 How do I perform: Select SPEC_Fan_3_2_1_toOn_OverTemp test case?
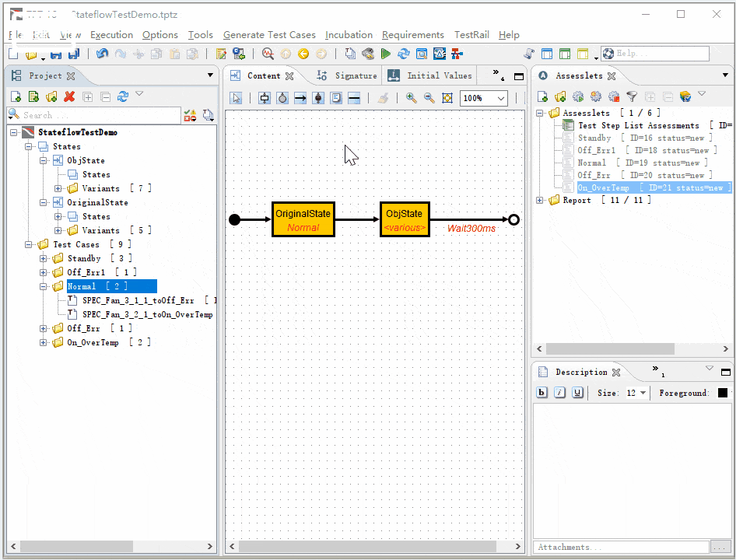(147, 314)
